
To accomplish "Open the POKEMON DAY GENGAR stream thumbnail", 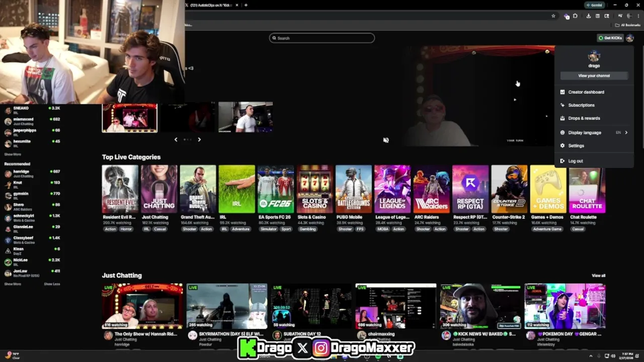I will (x=565, y=306).
